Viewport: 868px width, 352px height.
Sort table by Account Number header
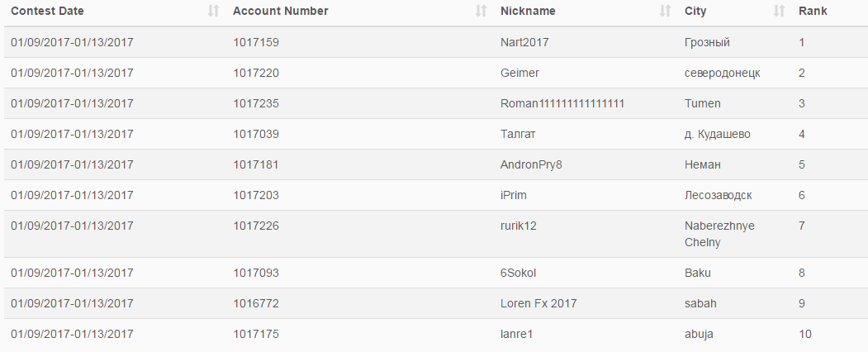click(280, 12)
